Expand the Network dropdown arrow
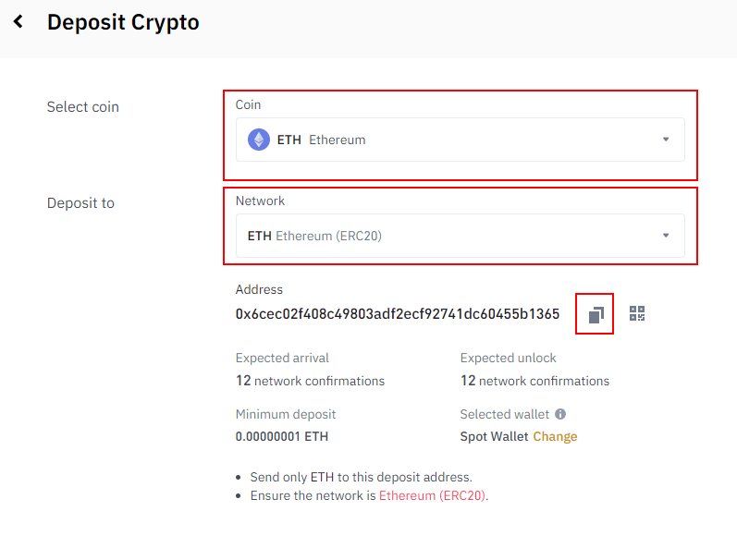Viewport: 737px width, 560px height. [666, 235]
